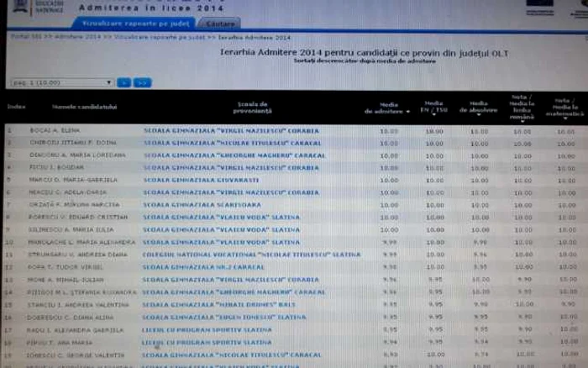The image size is (588, 368).
Task: Open Scoala Gimnaziala Nr.2 Caracal link
Action: (x=203, y=267)
